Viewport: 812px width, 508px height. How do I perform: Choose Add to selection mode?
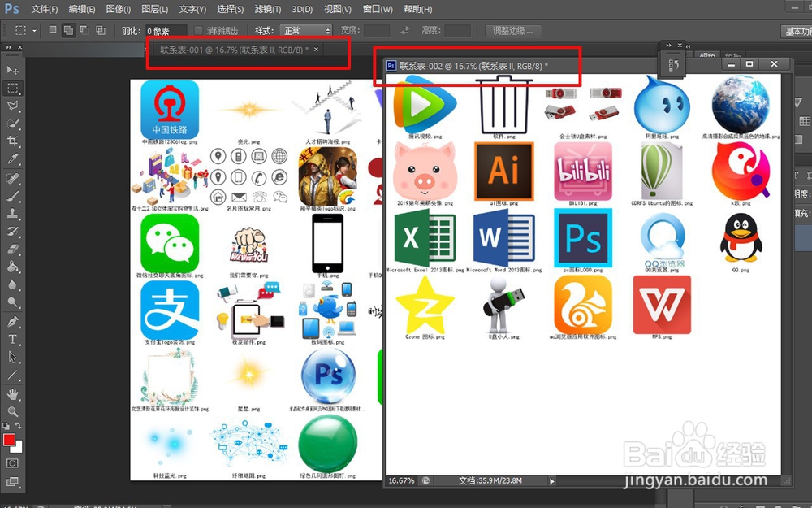(x=68, y=30)
